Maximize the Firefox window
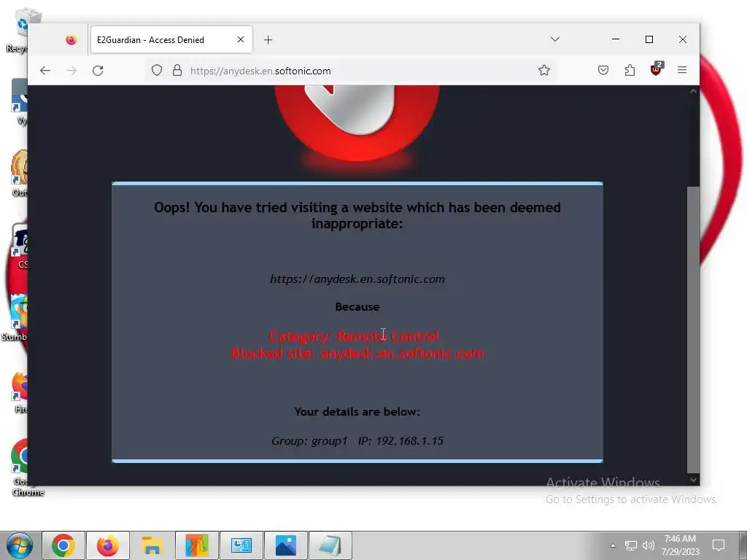 [x=649, y=39]
